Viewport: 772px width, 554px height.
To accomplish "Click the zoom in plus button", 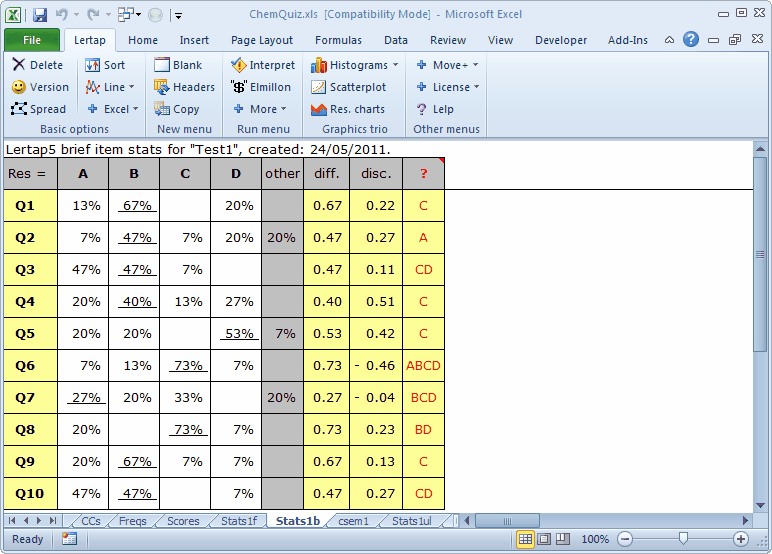I will click(x=741, y=539).
